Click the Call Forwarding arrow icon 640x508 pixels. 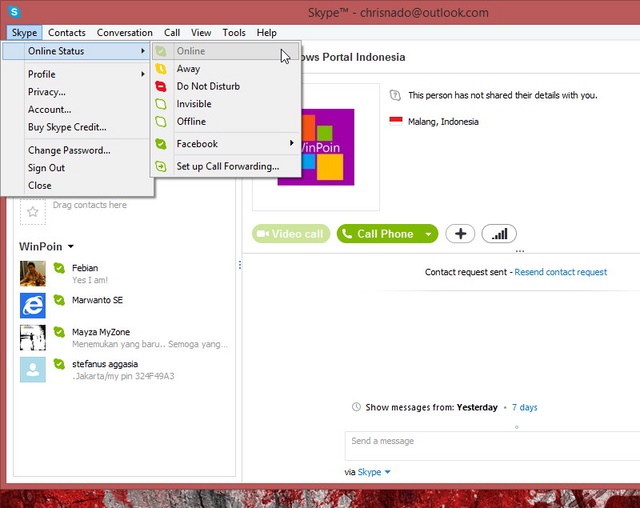(161, 166)
